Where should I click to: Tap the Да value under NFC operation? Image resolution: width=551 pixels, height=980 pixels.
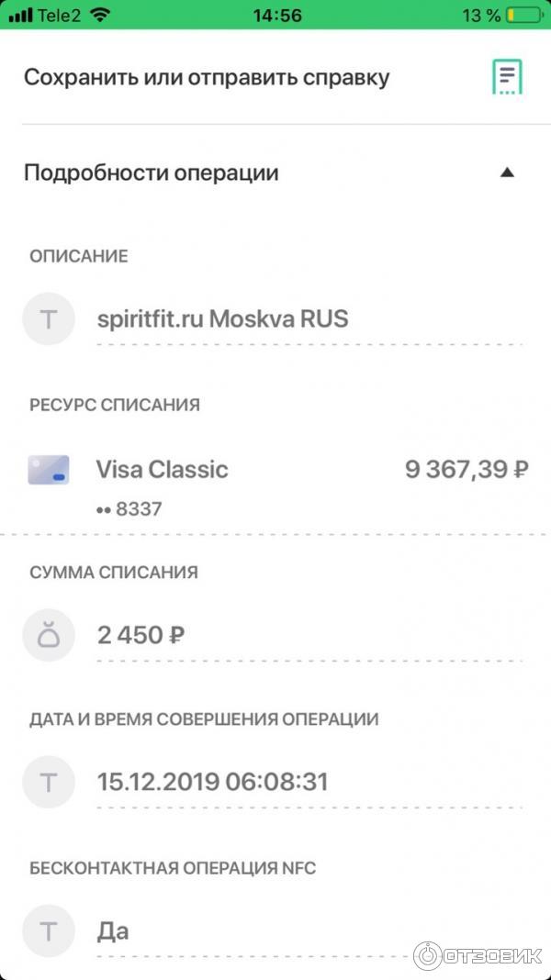113,932
